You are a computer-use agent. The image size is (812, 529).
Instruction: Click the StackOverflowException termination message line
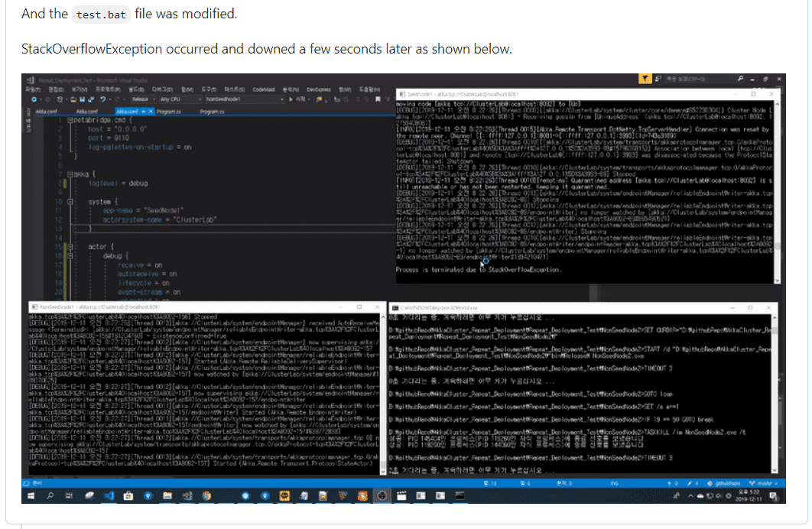pos(479,270)
